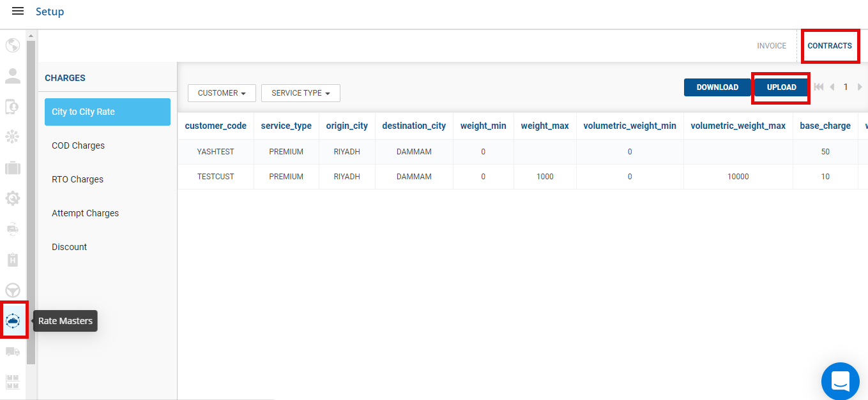Image resolution: width=868 pixels, height=400 pixels.
Task: Open the Rate Masters sidebar icon
Action: coord(13,320)
